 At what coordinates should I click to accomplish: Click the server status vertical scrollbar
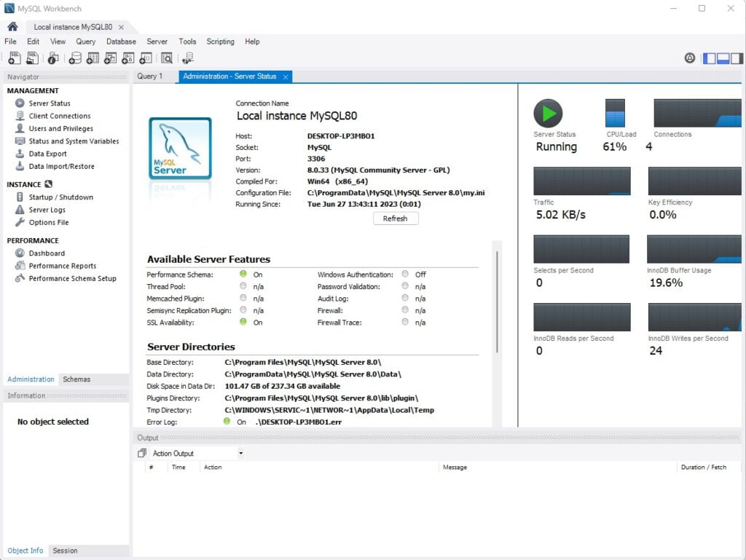[497, 302]
